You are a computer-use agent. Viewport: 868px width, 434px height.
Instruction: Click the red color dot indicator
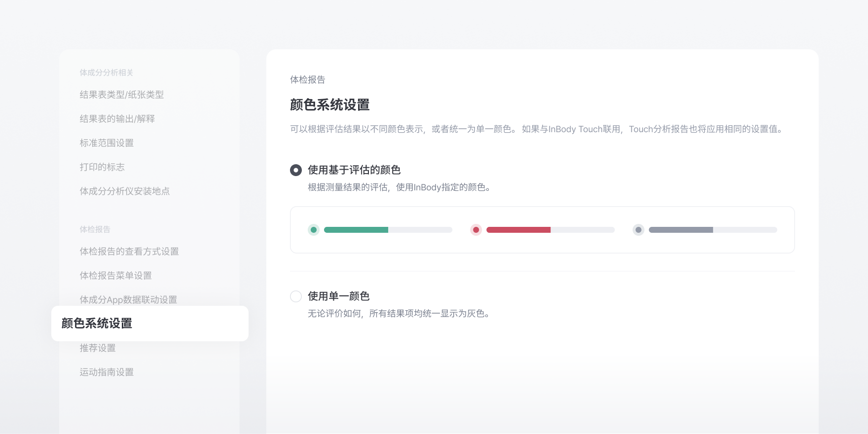pyautogui.click(x=476, y=230)
